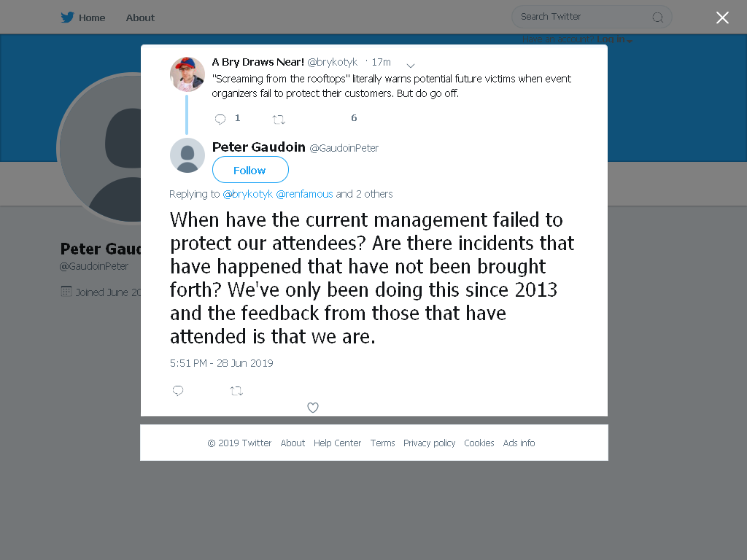This screenshot has height=560, width=747.
Task: Open the @brykotyk mention link
Action: coord(248,194)
